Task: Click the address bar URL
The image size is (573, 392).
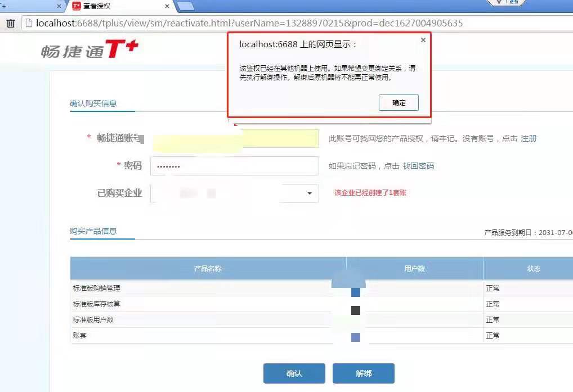Action: point(249,24)
